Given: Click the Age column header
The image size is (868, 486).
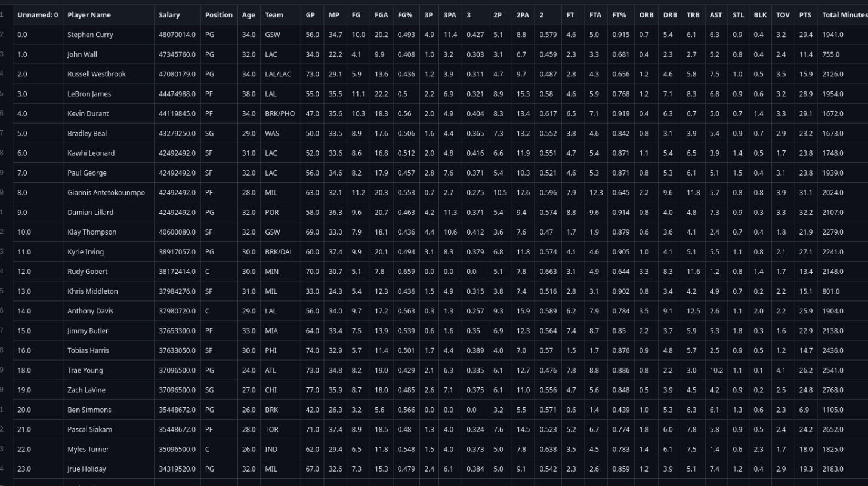Looking at the screenshot, I should 249,15.
